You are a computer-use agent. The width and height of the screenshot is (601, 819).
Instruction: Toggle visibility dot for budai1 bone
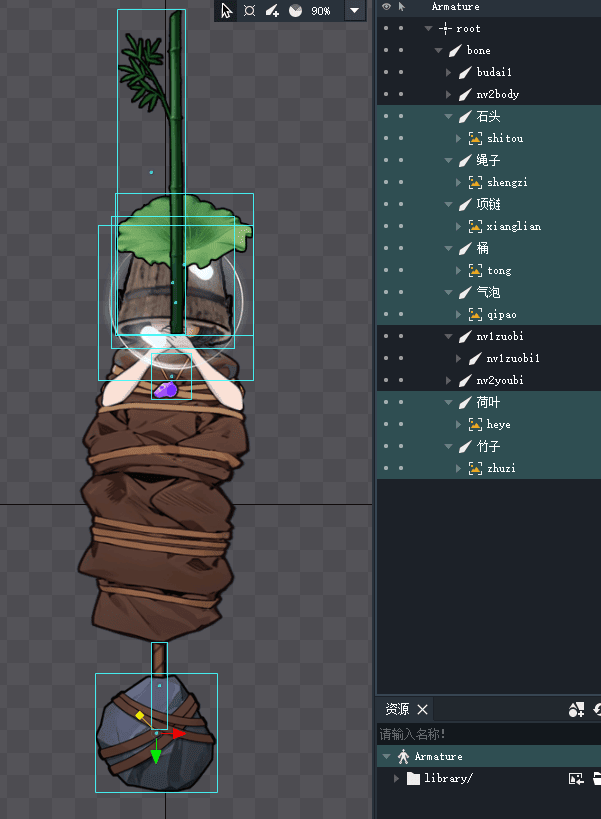386,72
